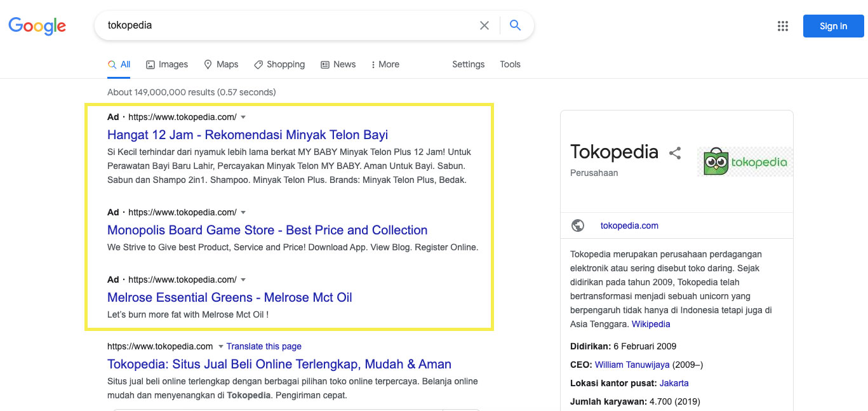Expand the Translate this page dropdown arrow
The width and height of the screenshot is (868, 411).
point(220,346)
